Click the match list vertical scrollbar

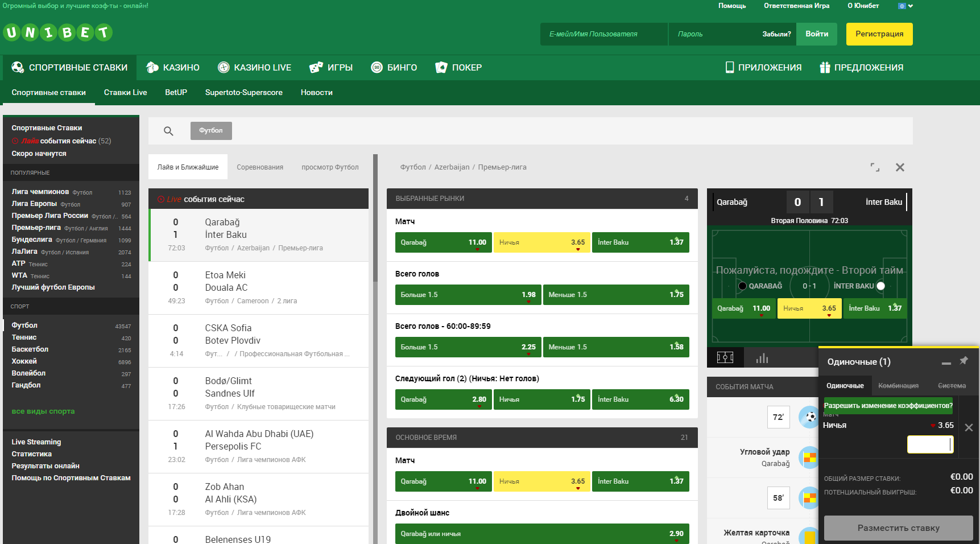(375, 218)
